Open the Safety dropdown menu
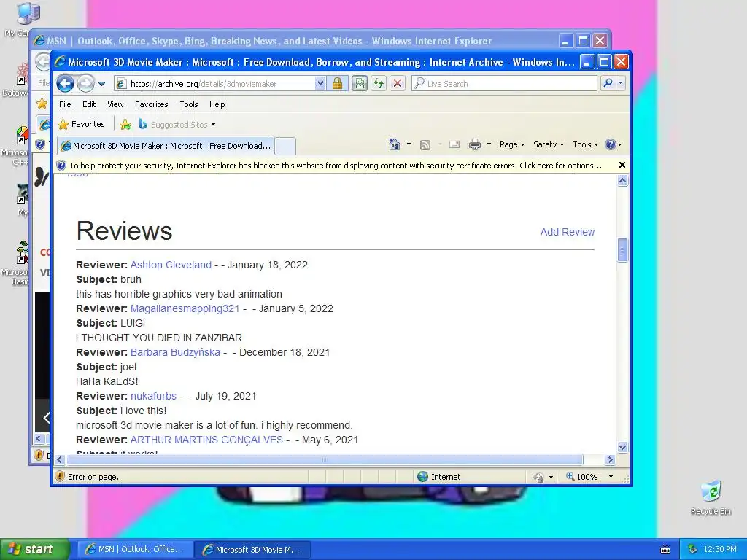747x560 pixels. click(x=549, y=144)
